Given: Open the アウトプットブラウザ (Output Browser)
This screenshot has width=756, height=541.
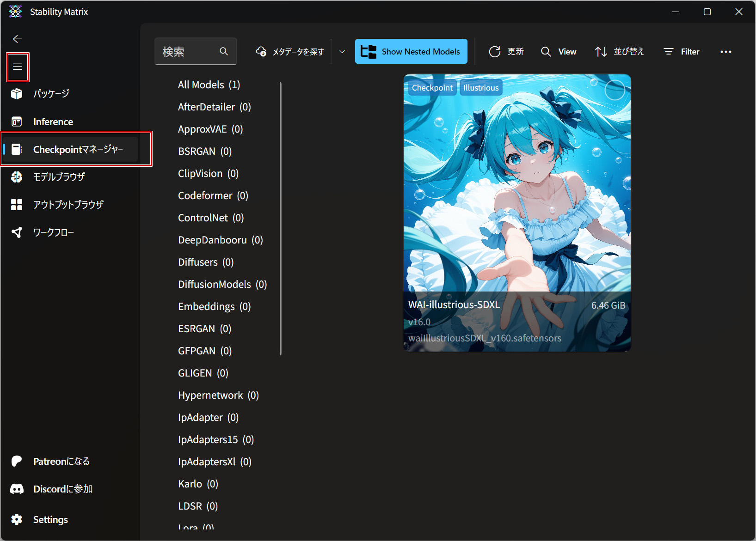Looking at the screenshot, I should tap(68, 205).
